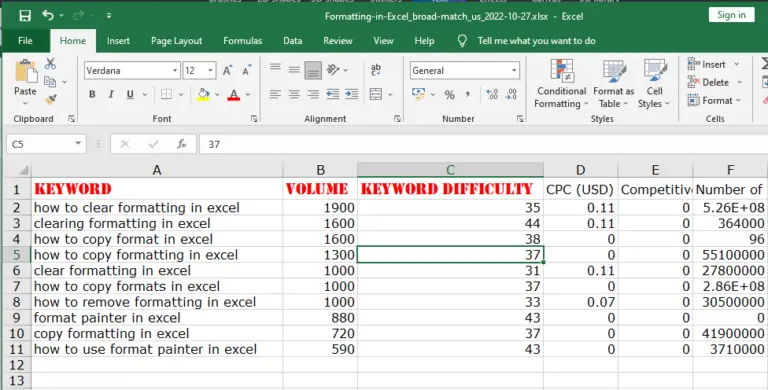The image size is (768, 390).
Task: Click Center alignment icon
Action: coord(294,94)
